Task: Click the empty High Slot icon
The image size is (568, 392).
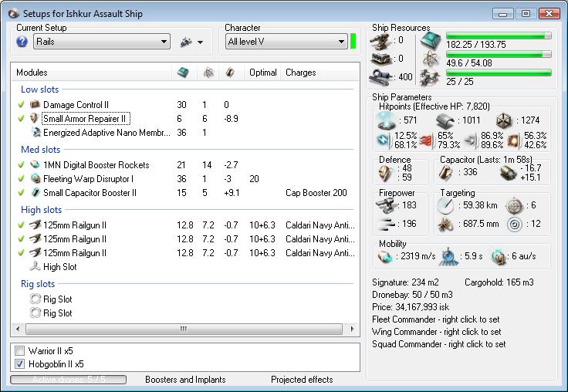Action: (34, 267)
